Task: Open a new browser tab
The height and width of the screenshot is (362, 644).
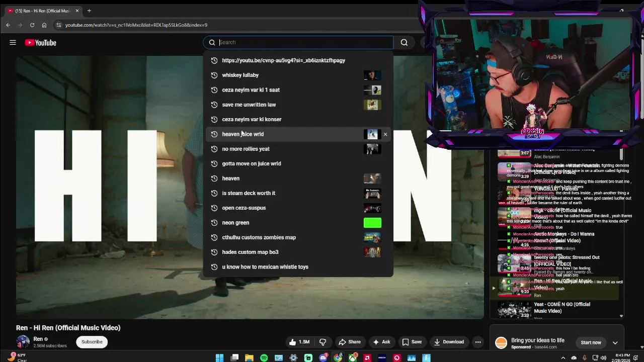Action: 89,11
